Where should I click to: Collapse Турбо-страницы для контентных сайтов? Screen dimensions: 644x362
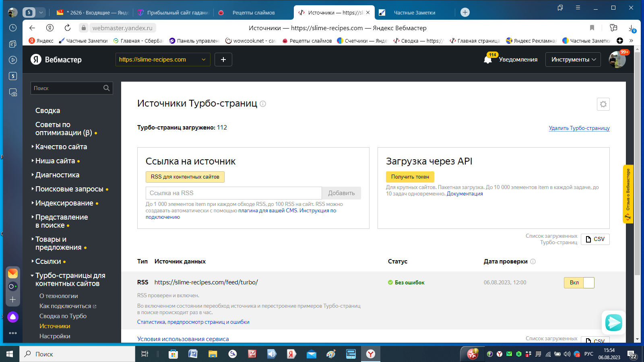click(68, 280)
